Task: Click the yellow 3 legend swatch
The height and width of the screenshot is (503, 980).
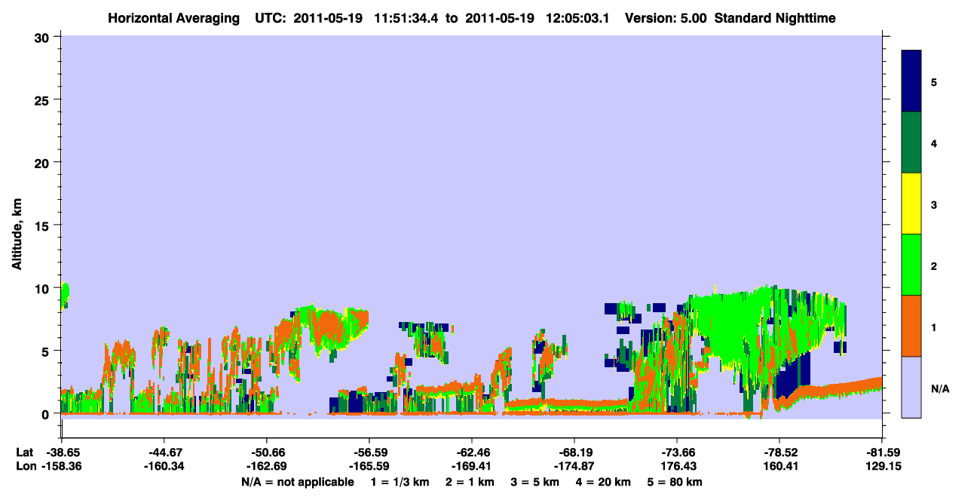Action: tap(911, 204)
